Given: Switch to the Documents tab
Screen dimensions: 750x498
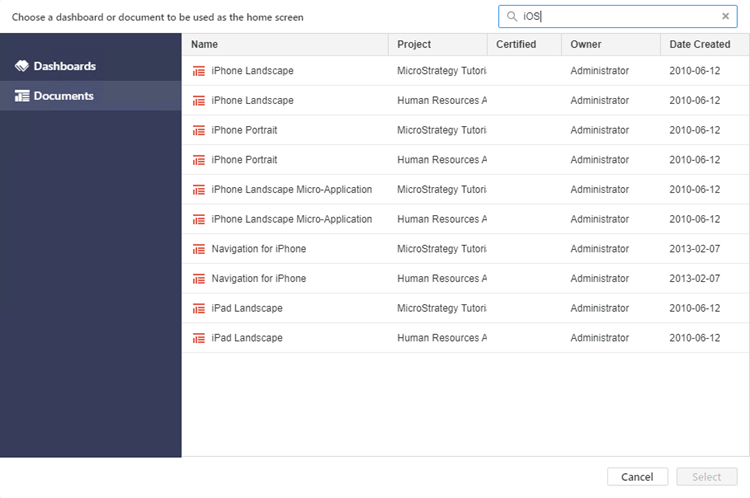Looking at the screenshot, I should (x=63, y=96).
